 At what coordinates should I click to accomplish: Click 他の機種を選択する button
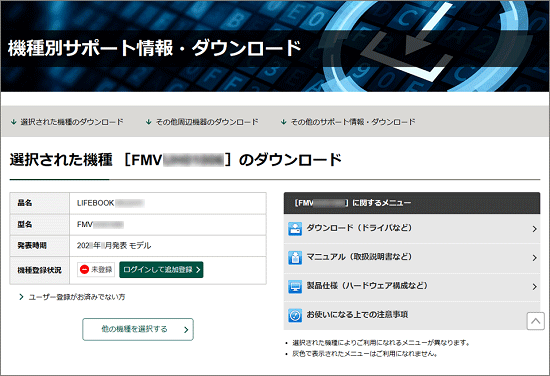tap(138, 329)
